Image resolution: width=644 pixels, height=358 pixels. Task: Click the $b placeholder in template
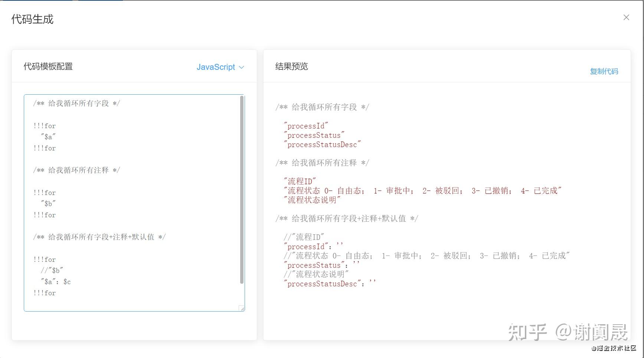click(49, 204)
